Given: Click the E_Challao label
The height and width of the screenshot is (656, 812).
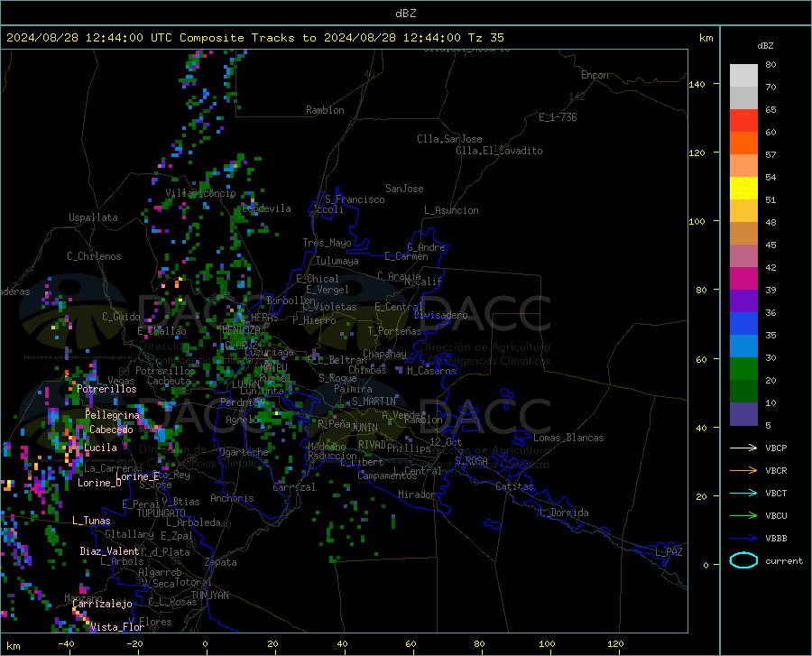Looking at the screenshot, I should coord(161,331).
